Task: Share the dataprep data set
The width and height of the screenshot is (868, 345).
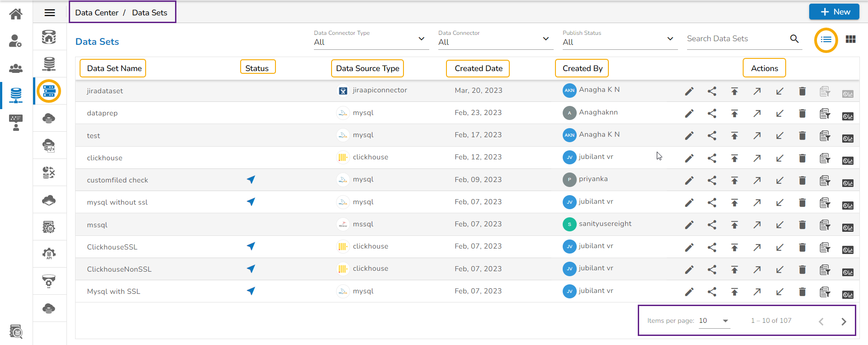Action: click(711, 114)
